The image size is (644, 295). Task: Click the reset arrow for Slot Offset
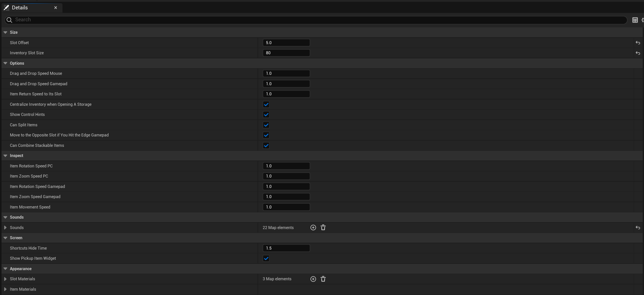point(638,43)
